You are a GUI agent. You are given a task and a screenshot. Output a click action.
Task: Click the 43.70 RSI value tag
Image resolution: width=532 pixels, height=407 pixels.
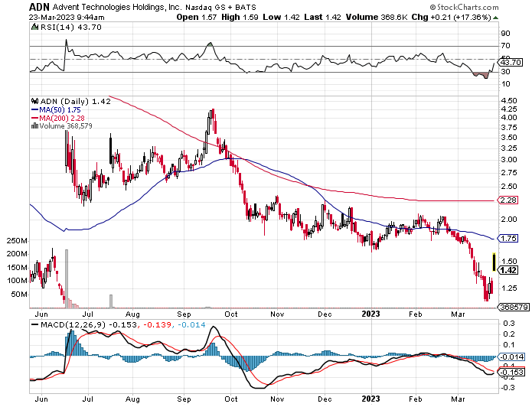point(510,63)
